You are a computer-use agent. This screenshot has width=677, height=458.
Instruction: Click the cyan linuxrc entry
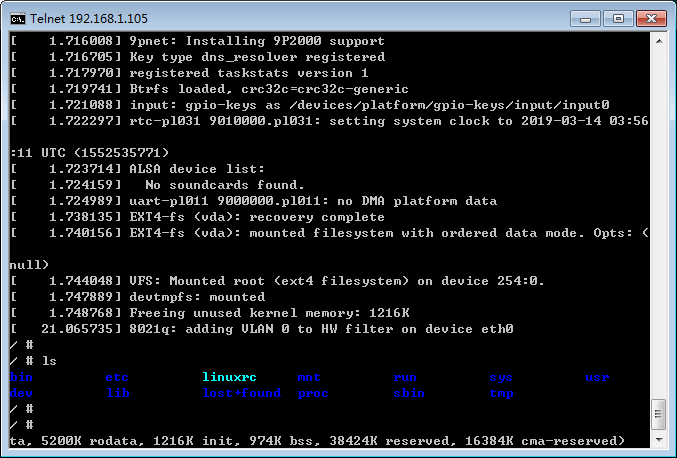click(x=229, y=378)
